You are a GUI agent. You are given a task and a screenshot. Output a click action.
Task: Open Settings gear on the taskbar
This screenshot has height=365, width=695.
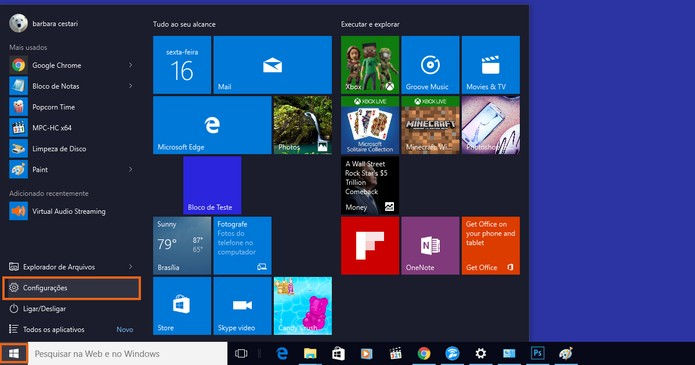click(x=480, y=353)
